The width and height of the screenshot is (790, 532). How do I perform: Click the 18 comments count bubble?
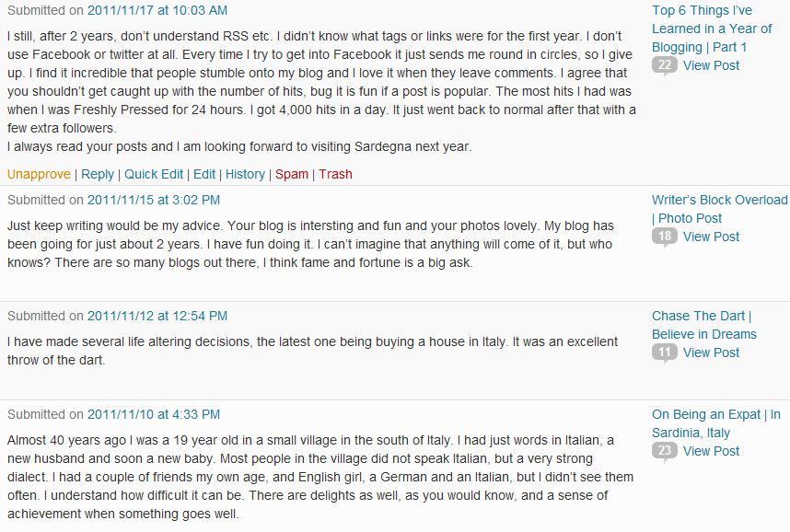664,236
